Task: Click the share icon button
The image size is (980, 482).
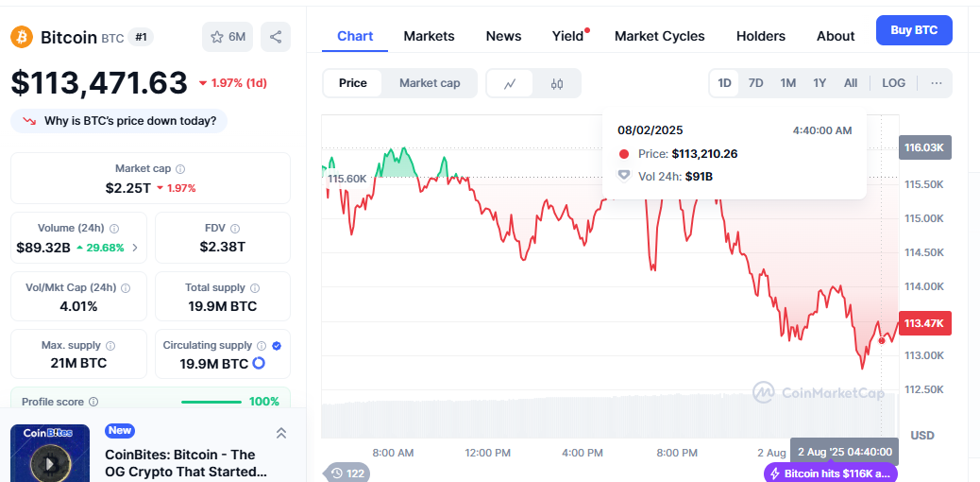Action: pos(276,37)
